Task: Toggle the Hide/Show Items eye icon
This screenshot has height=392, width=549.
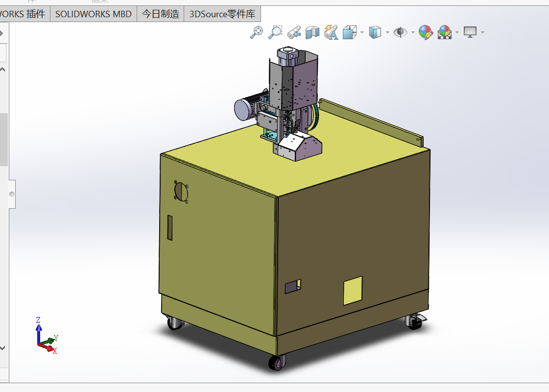Action: 400,32
